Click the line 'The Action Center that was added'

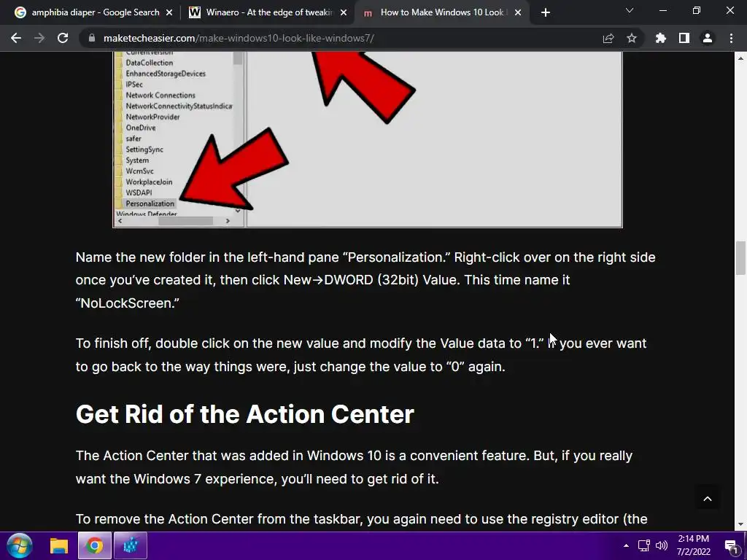(x=354, y=456)
